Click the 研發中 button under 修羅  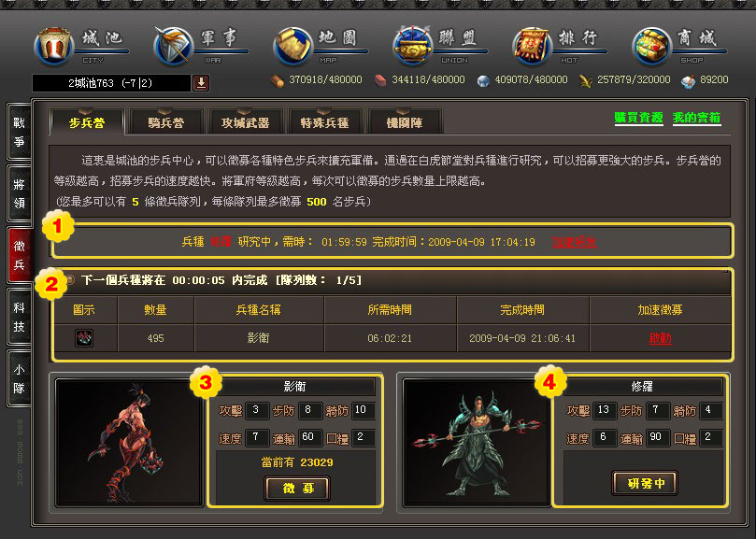pos(645,483)
